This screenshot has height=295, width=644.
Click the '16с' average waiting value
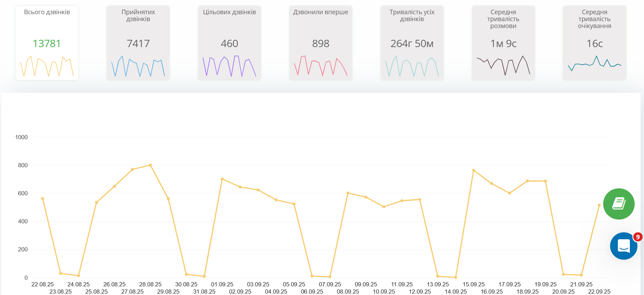tap(595, 44)
